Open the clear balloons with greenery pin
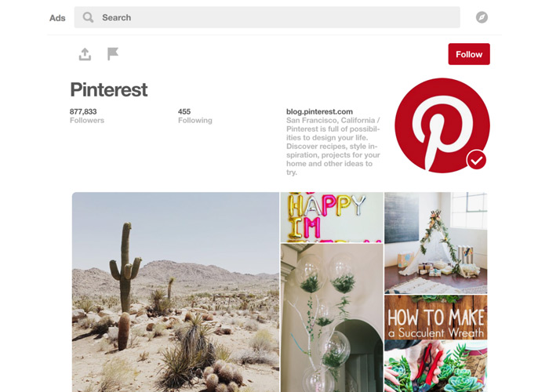This screenshot has width=549, height=392. click(x=332, y=318)
